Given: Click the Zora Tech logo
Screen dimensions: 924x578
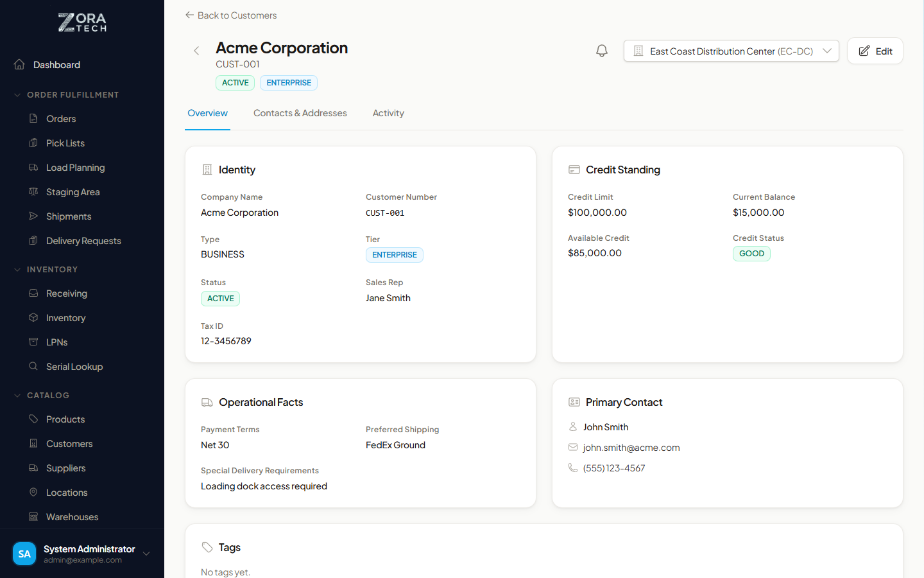Looking at the screenshot, I should [x=82, y=22].
